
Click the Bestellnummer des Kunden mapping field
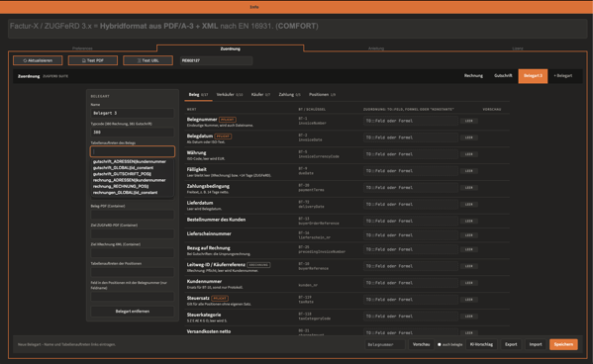coord(410,221)
